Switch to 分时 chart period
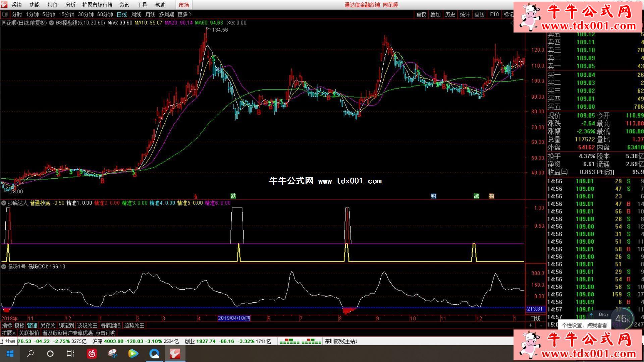Screen dimensions: 644x362 coord(17,14)
